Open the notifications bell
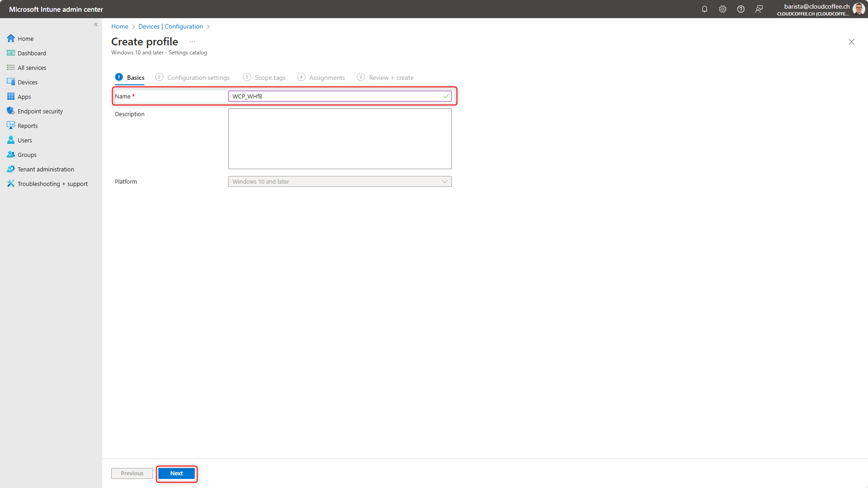Image resolution: width=868 pixels, height=488 pixels. pos(705,9)
